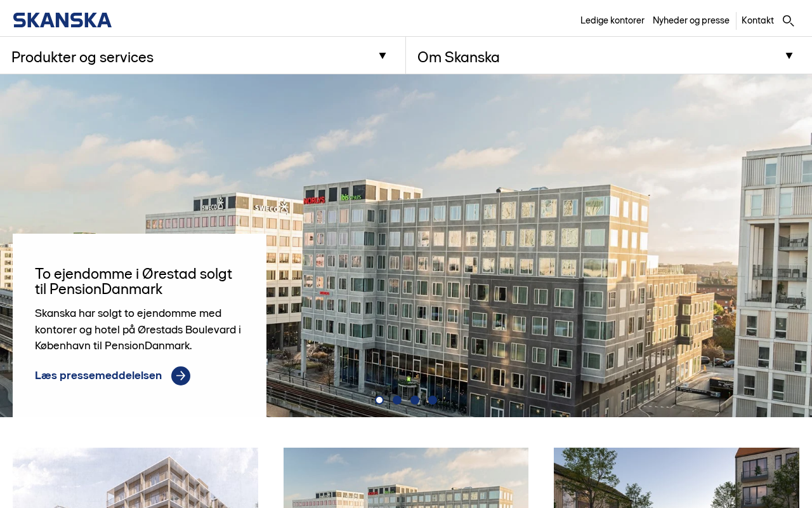
Task: Open the middle card thumbnail of office buildings
Action: pyautogui.click(x=406, y=478)
